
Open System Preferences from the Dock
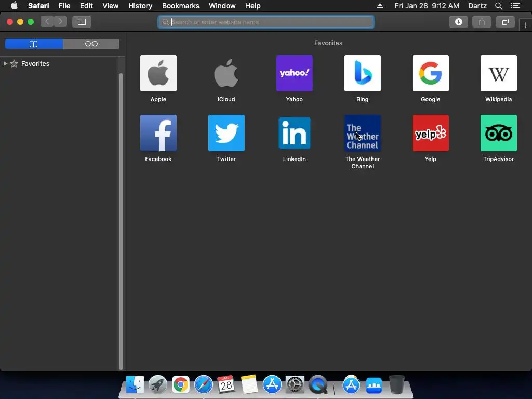pyautogui.click(x=295, y=385)
